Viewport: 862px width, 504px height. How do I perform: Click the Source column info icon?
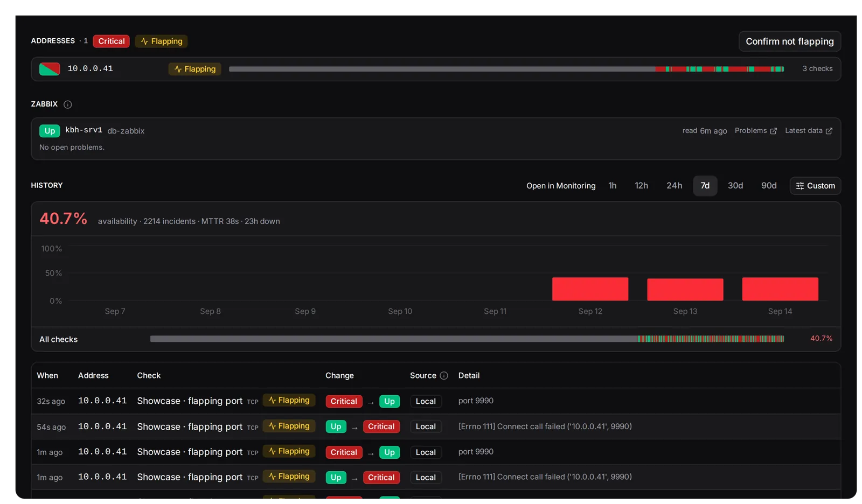pyautogui.click(x=444, y=376)
